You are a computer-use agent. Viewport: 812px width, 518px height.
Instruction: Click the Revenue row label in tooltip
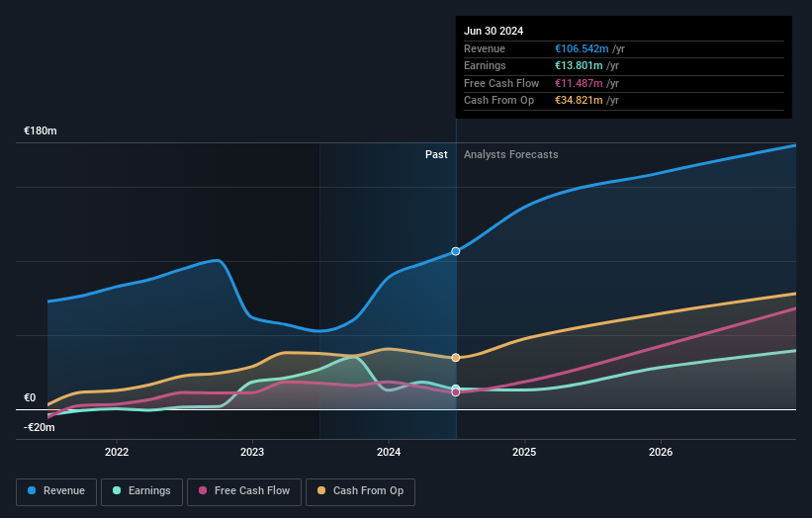485,48
